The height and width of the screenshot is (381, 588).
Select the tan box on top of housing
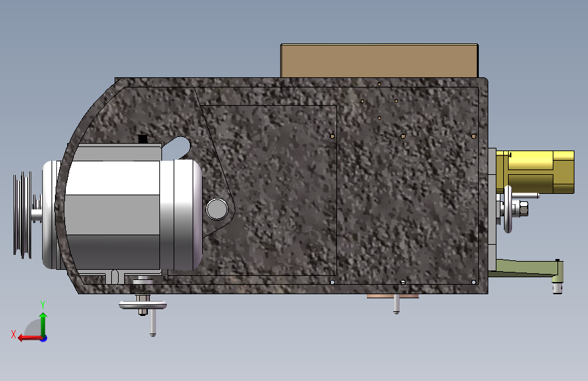coord(379,61)
